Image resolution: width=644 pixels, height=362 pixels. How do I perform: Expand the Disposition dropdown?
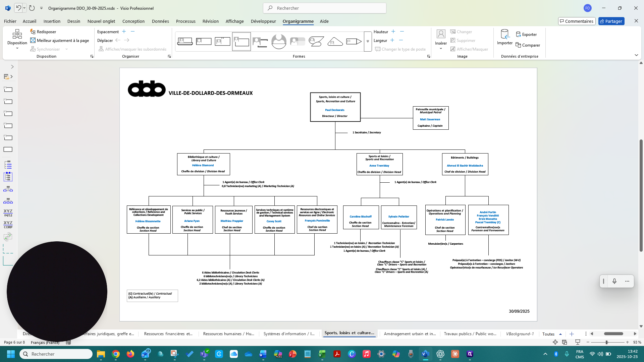[17, 39]
